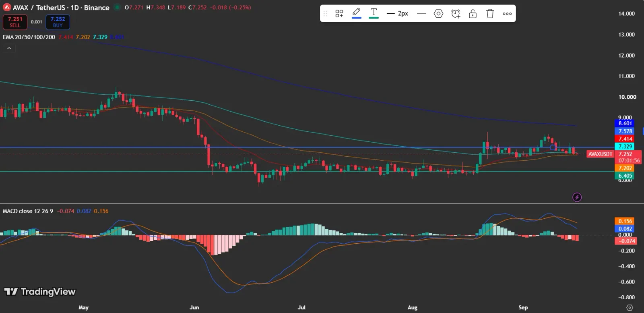Screen dimensions: 644x313
Task: Click the MACD legend value 0.082
Action: (x=84, y=211)
